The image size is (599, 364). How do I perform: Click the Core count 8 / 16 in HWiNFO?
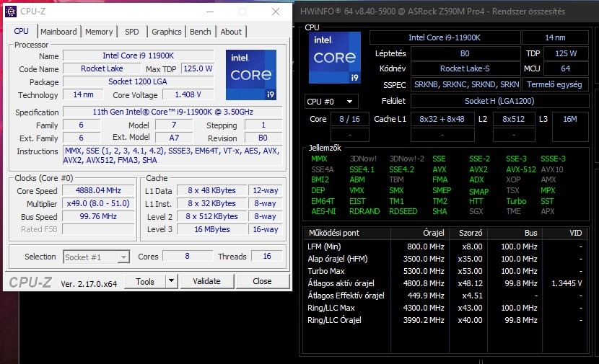[349, 119]
